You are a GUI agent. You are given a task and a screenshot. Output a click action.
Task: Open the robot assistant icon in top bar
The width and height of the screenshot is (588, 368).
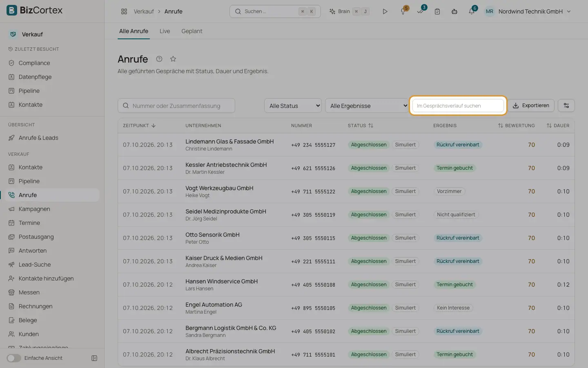454,11
